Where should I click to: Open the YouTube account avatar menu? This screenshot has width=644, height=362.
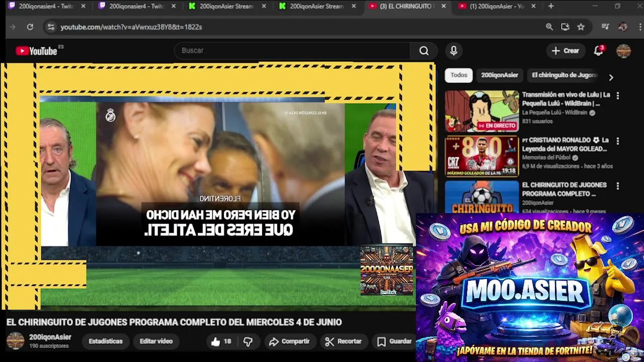tap(623, 51)
